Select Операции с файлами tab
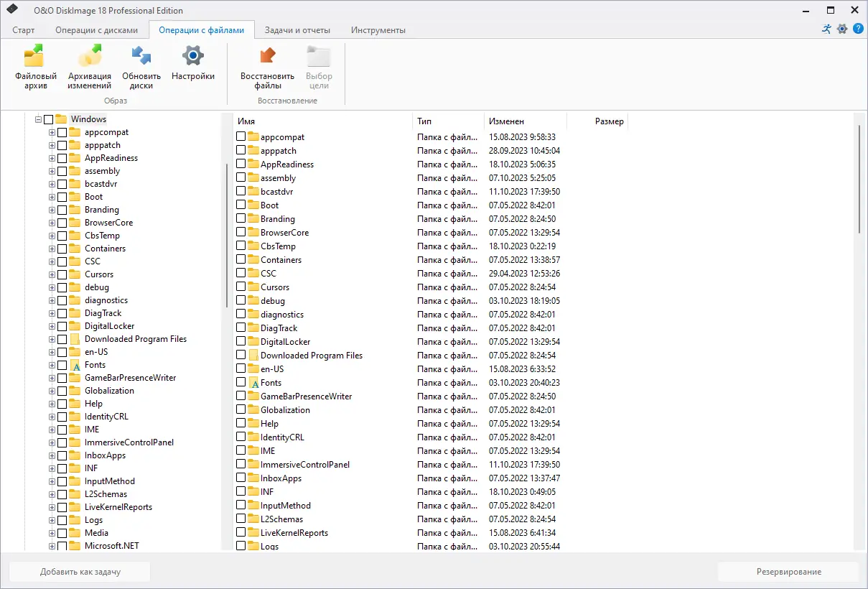 202,30
